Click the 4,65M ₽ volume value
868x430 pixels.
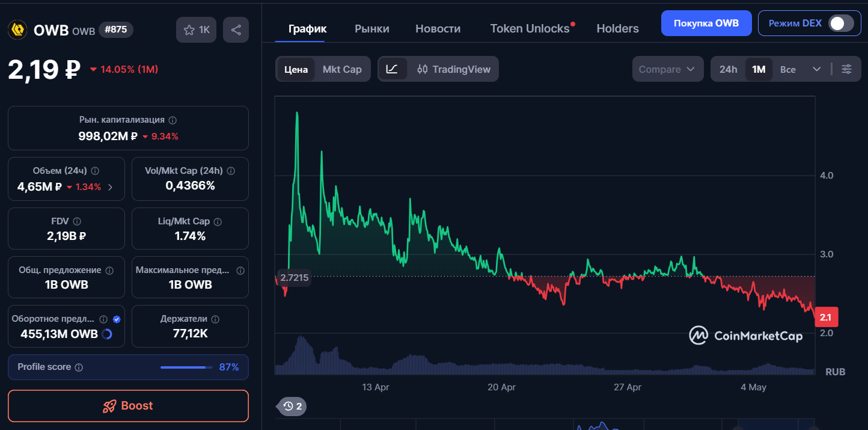tap(40, 186)
